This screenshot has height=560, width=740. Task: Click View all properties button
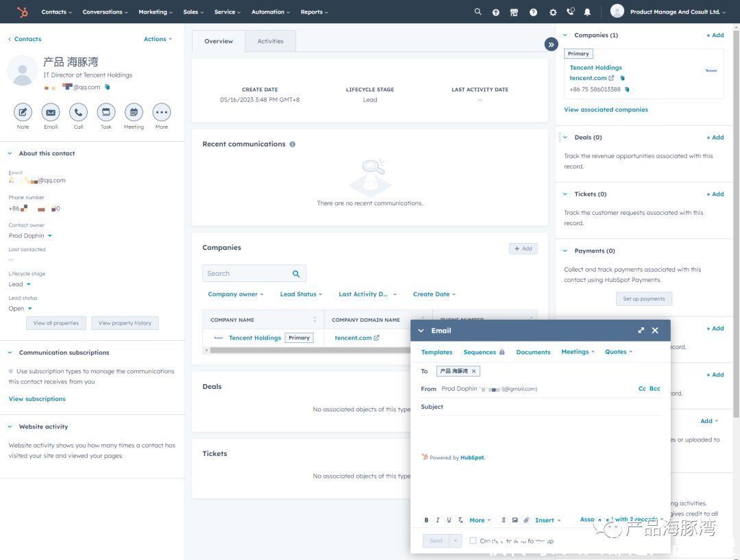click(56, 323)
